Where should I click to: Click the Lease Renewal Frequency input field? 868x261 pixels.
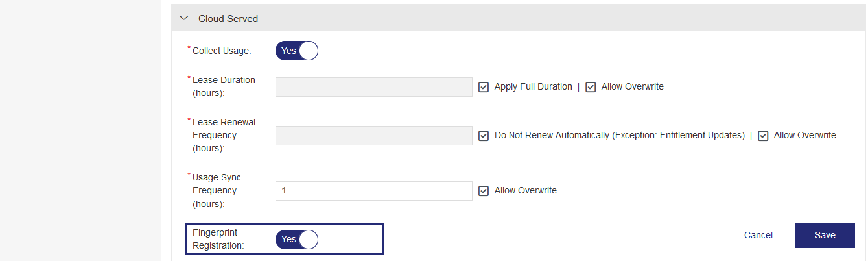tap(373, 136)
